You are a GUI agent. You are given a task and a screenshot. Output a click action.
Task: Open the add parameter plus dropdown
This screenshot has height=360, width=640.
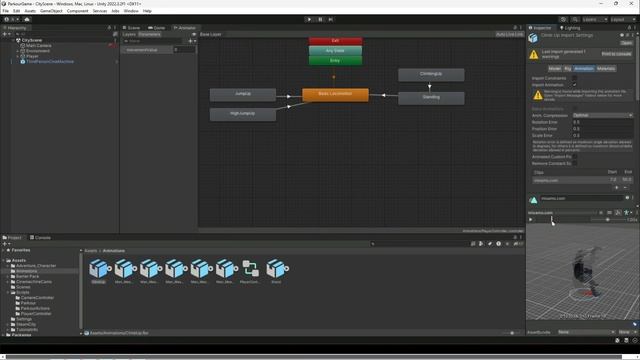click(192, 41)
